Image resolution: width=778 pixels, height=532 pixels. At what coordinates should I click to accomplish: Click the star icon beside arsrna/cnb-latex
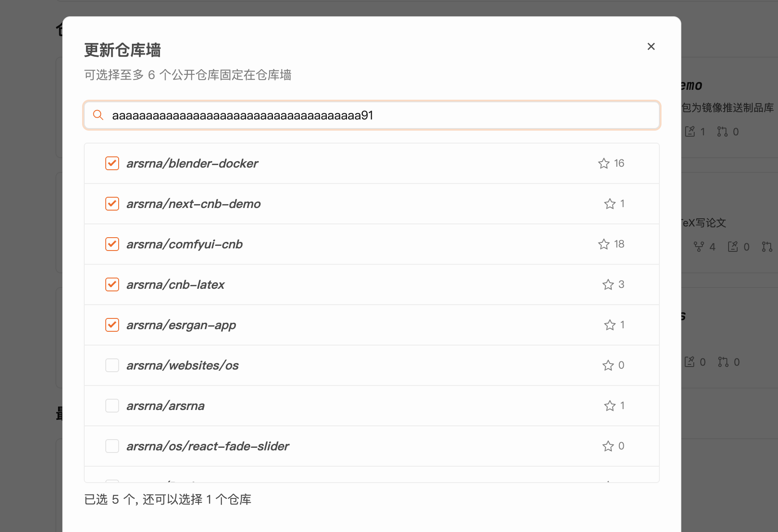tap(607, 284)
